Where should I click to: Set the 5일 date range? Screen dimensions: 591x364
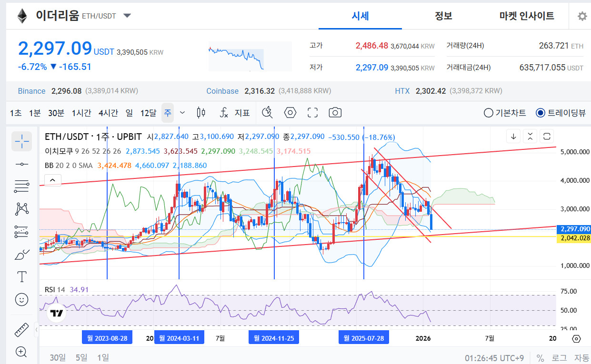(81, 358)
